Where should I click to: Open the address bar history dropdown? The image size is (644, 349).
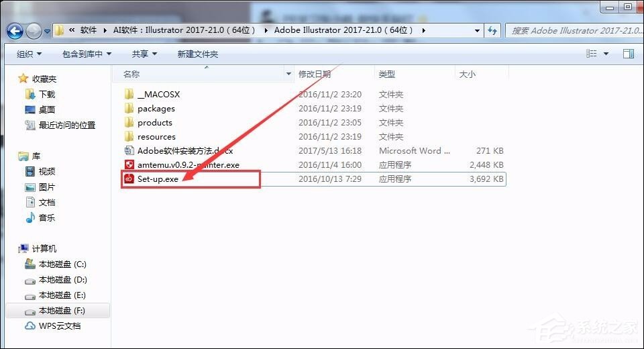coord(477,30)
